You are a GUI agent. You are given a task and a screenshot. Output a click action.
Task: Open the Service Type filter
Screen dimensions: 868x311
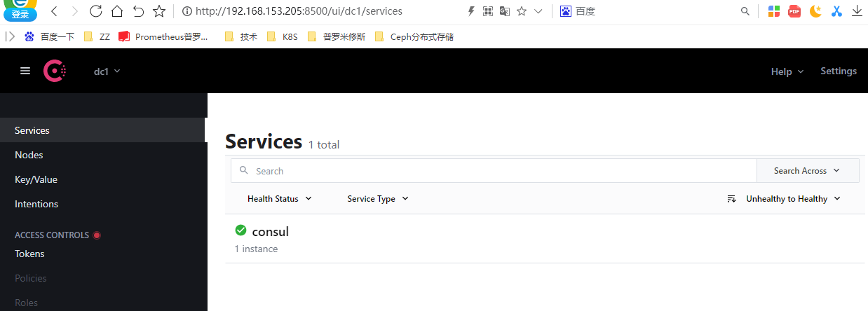pos(378,199)
